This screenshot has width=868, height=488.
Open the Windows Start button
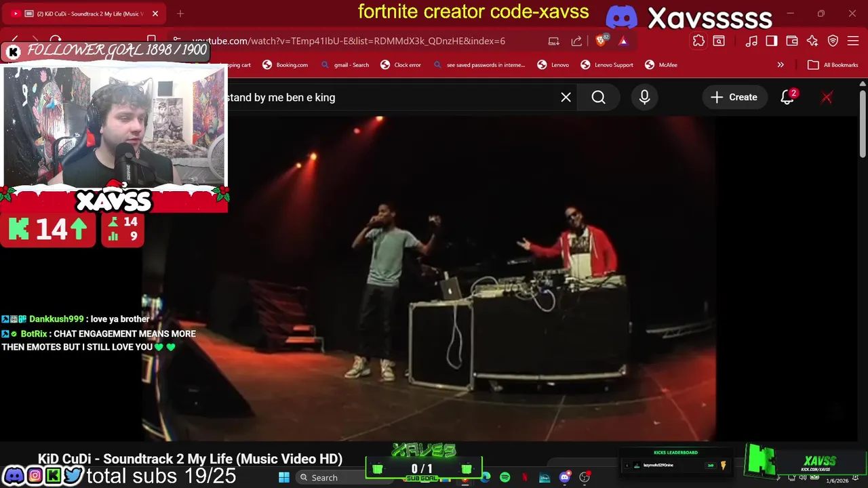pos(284,478)
